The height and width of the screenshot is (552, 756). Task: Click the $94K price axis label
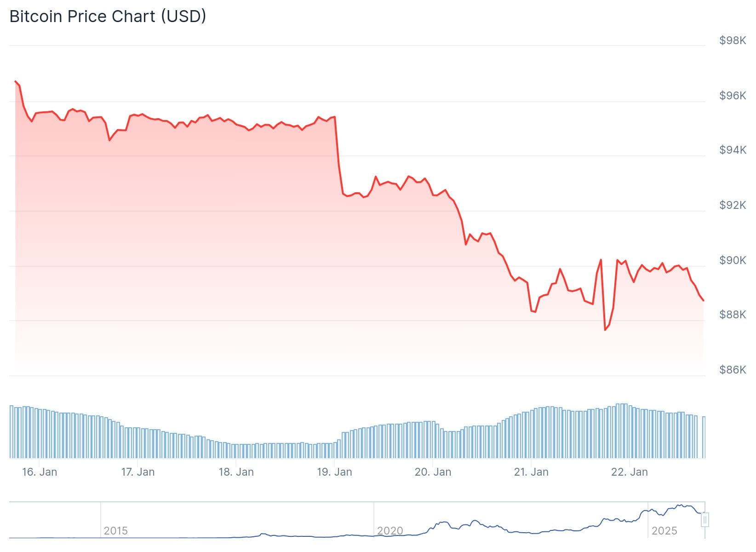click(x=733, y=150)
